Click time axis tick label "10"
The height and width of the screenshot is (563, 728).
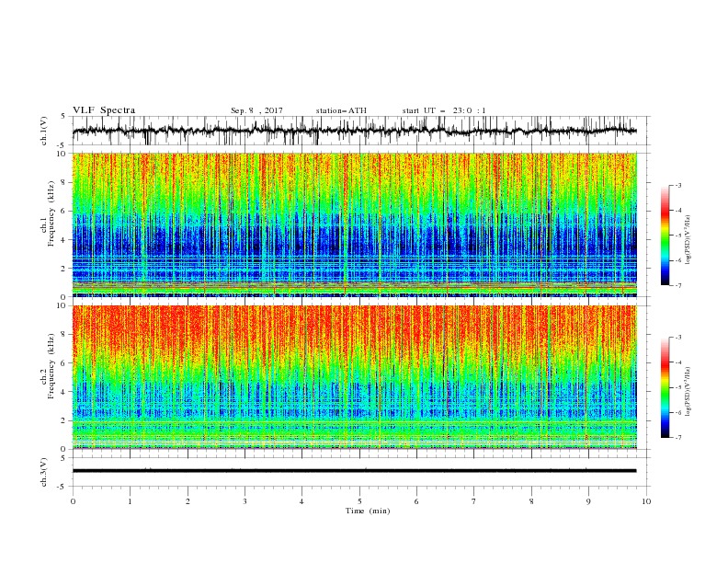coord(646,501)
